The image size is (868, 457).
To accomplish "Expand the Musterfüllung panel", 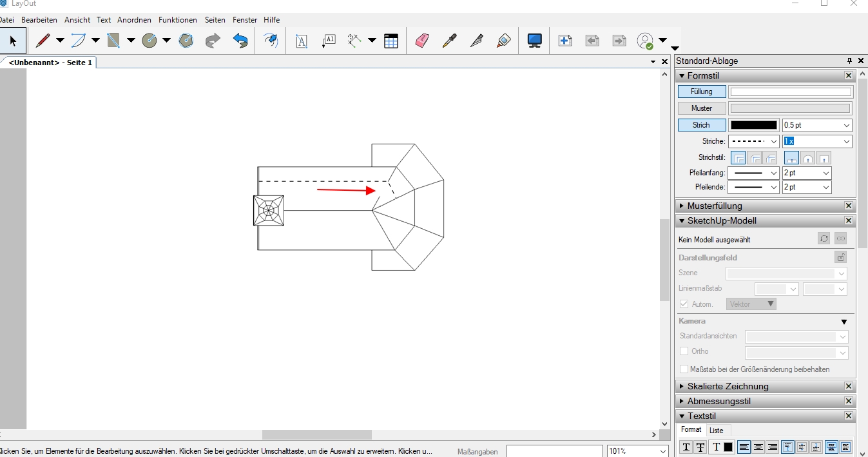I will point(715,206).
